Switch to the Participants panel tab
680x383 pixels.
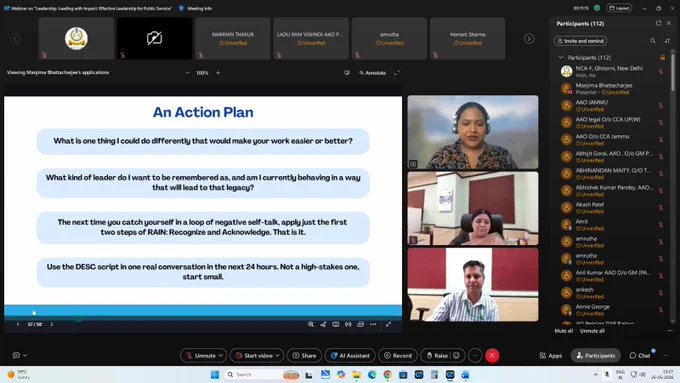tap(595, 355)
